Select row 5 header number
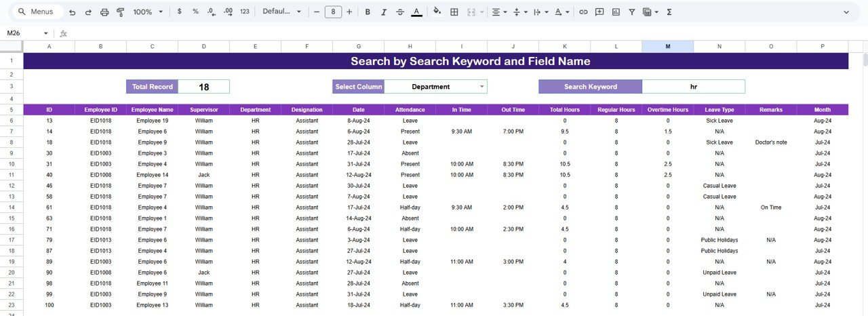This screenshot has width=868, height=316. (x=12, y=109)
